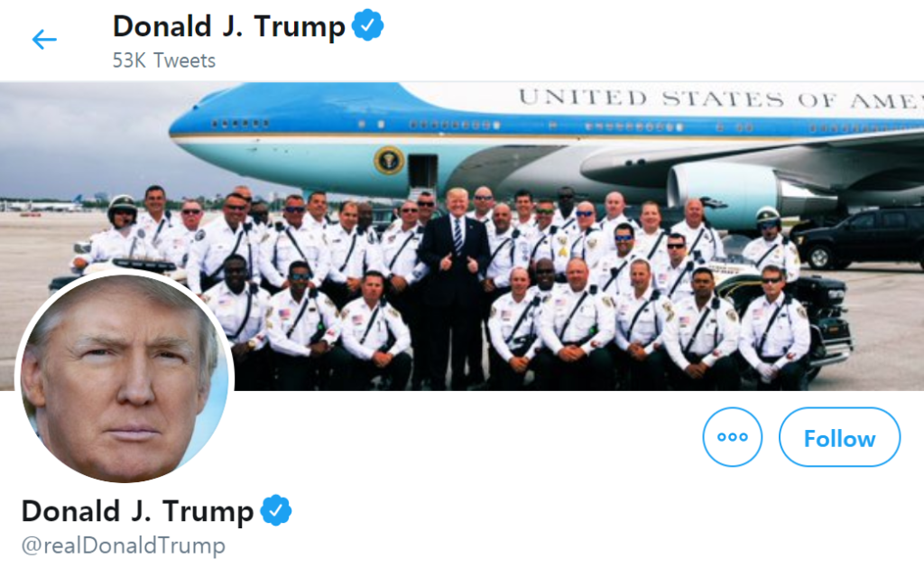Click the open aircraft door beside the seal
924x578 pixels.
[423, 172]
